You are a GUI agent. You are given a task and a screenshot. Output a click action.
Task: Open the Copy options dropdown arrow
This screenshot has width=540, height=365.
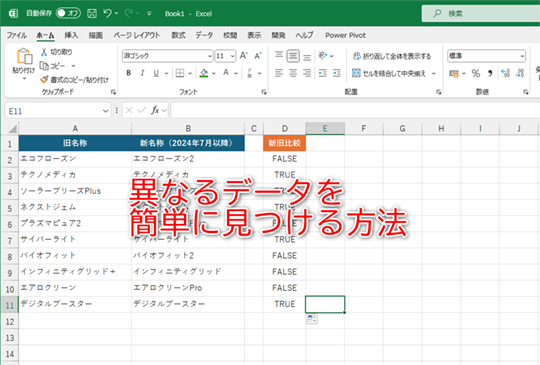point(73,66)
